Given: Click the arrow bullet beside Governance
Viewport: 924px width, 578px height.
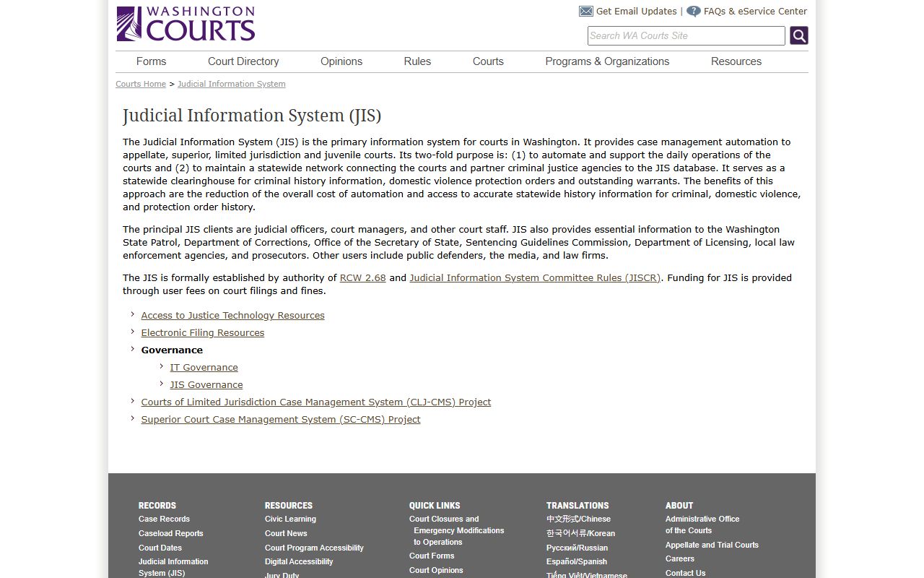Looking at the screenshot, I should point(133,349).
